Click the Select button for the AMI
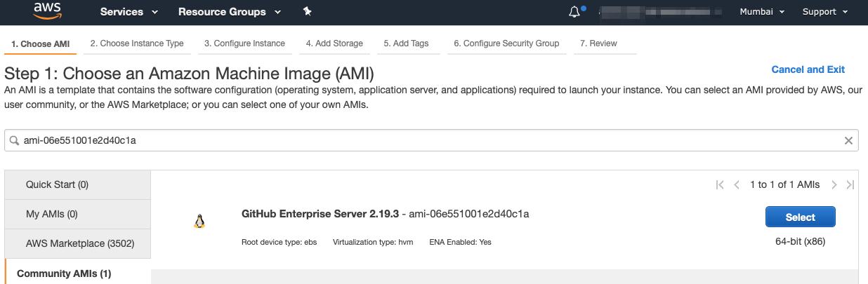Screen dimensions: 868x284 800,217
